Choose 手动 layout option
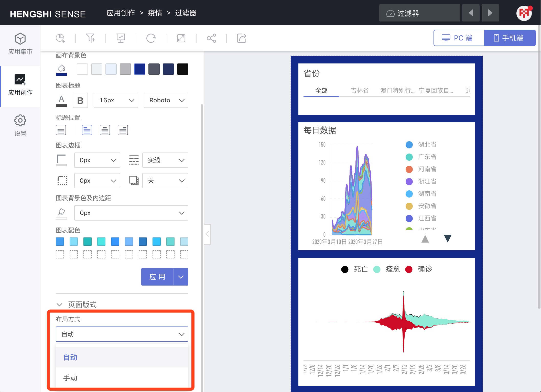 click(x=122, y=378)
